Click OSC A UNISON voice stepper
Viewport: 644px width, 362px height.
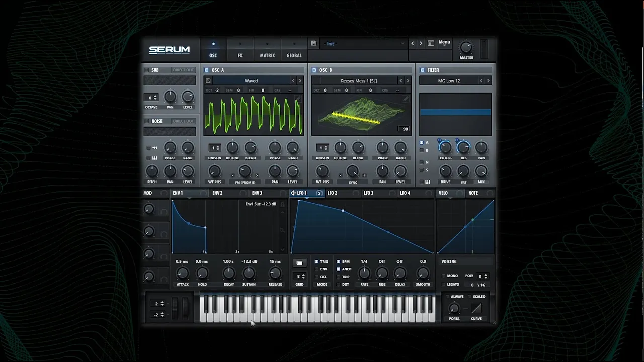(x=215, y=148)
